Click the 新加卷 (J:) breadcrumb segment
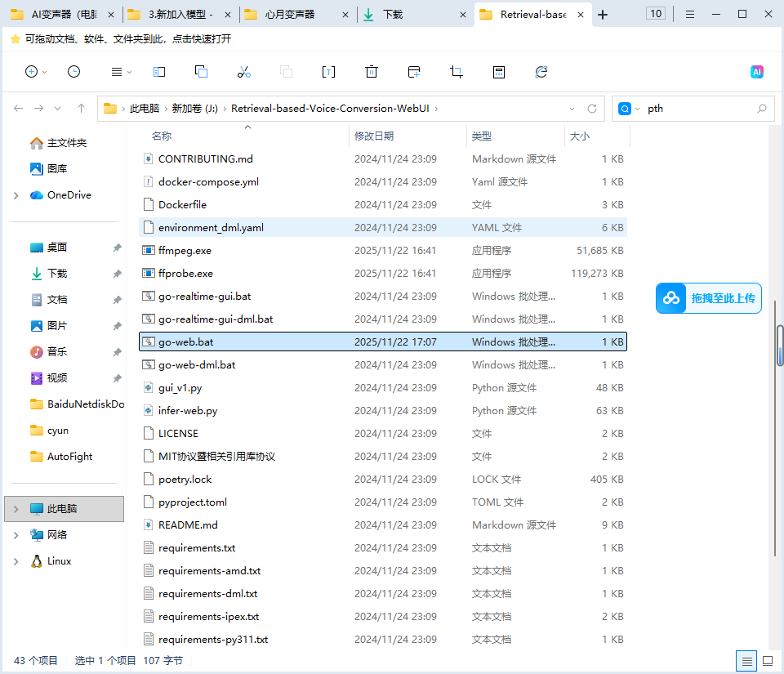784x674 pixels. [x=195, y=109]
